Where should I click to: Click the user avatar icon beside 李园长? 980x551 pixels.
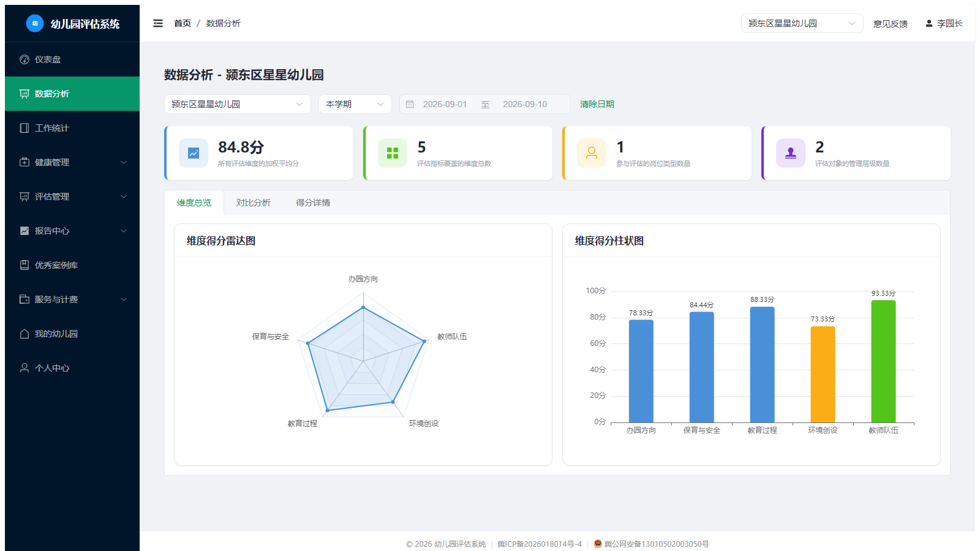point(929,23)
